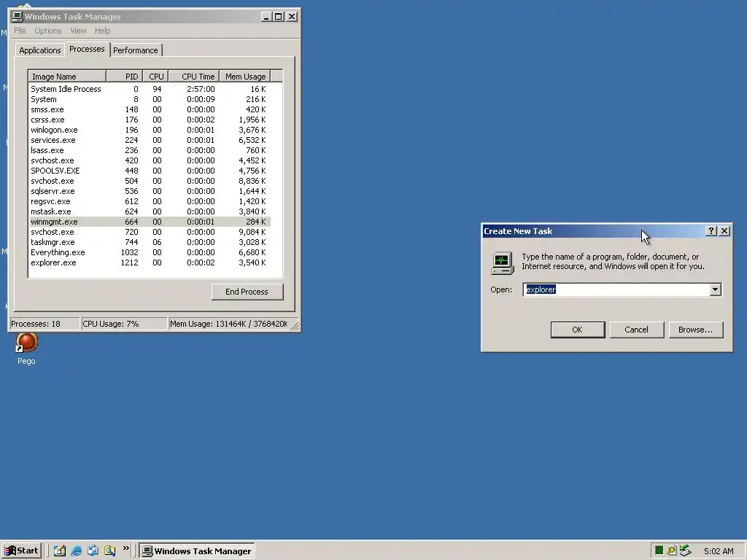Viewport: 747px width, 560px height.
Task: Click the End Process button
Action: 247,292
